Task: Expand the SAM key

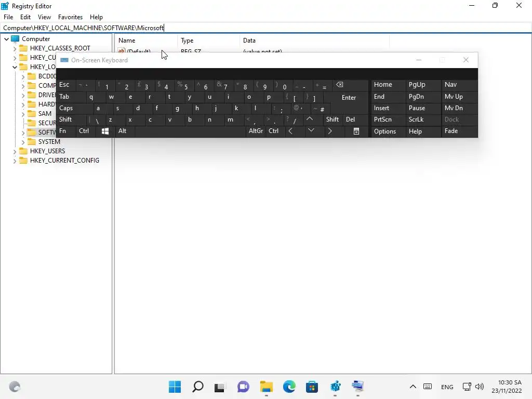Action: (x=23, y=114)
